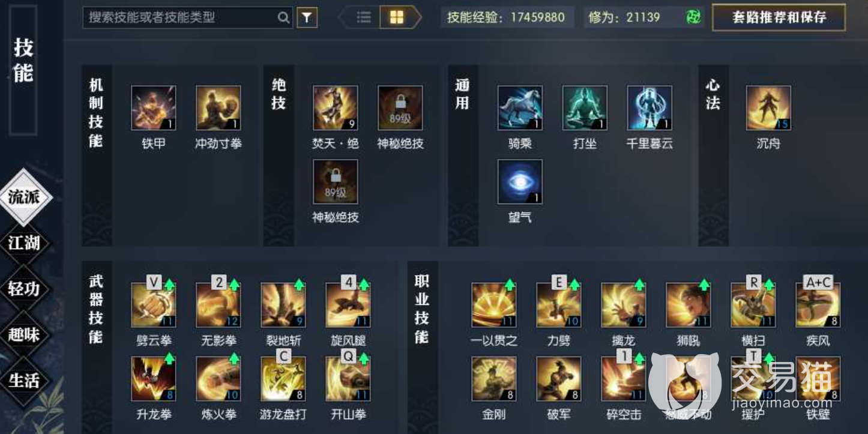
Task: Switch to the 江湖 tab
Action: (x=25, y=243)
